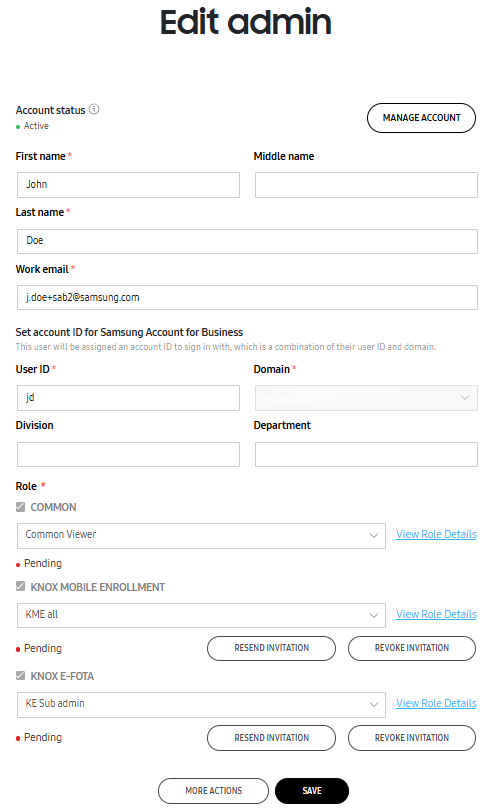Open the More Actions button
This screenshot has width=501, height=808.
tap(213, 791)
